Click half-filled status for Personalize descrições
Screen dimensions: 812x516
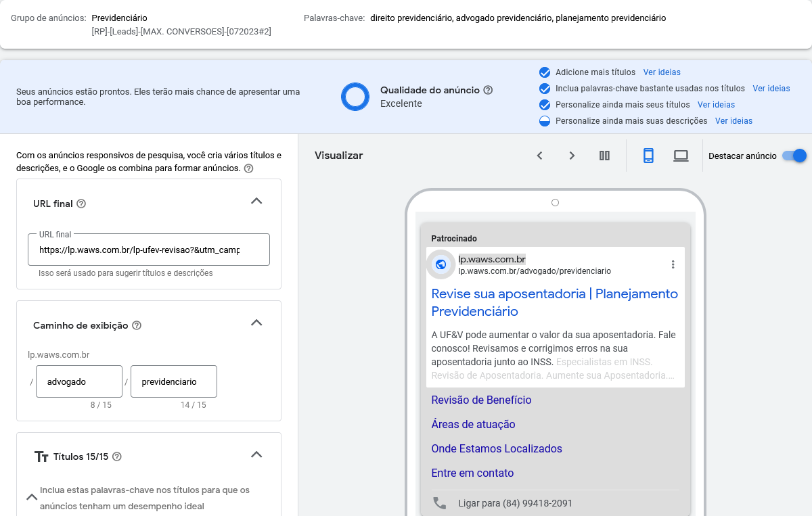[x=545, y=121]
